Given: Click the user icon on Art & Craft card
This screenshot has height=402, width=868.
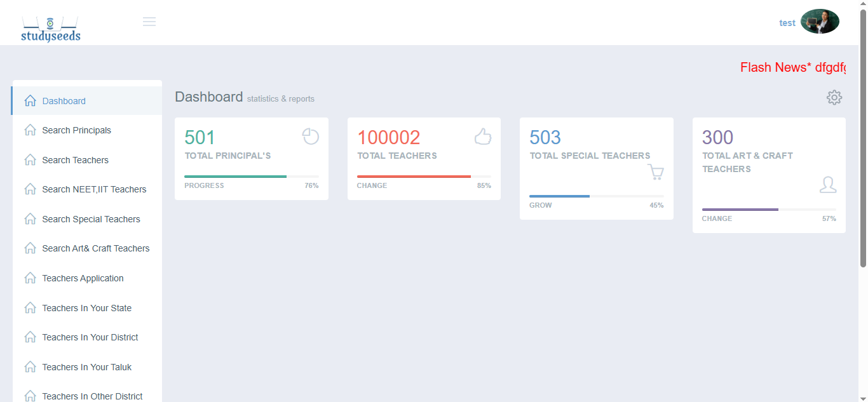Looking at the screenshot, I should click(x=827, y=185).
